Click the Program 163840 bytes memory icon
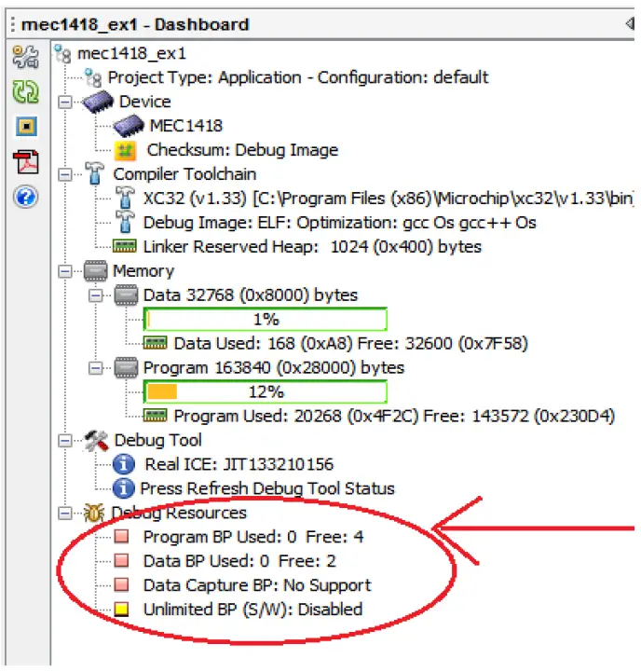 pyautogui.click(x=126, y=368)
